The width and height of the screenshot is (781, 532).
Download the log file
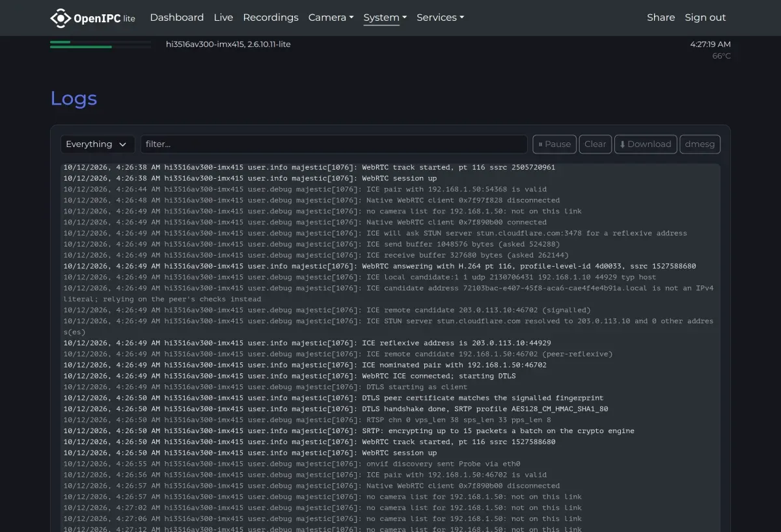click(646, 144)
